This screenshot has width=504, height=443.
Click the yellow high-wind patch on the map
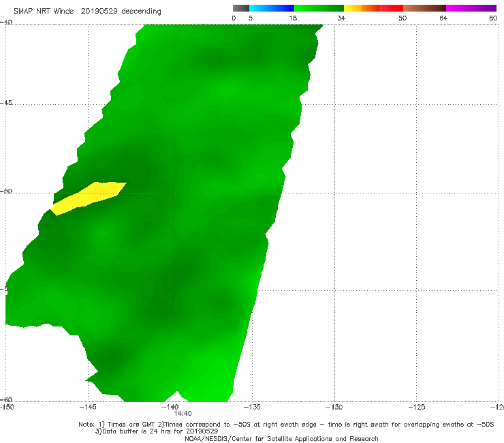tap(89, 198)
